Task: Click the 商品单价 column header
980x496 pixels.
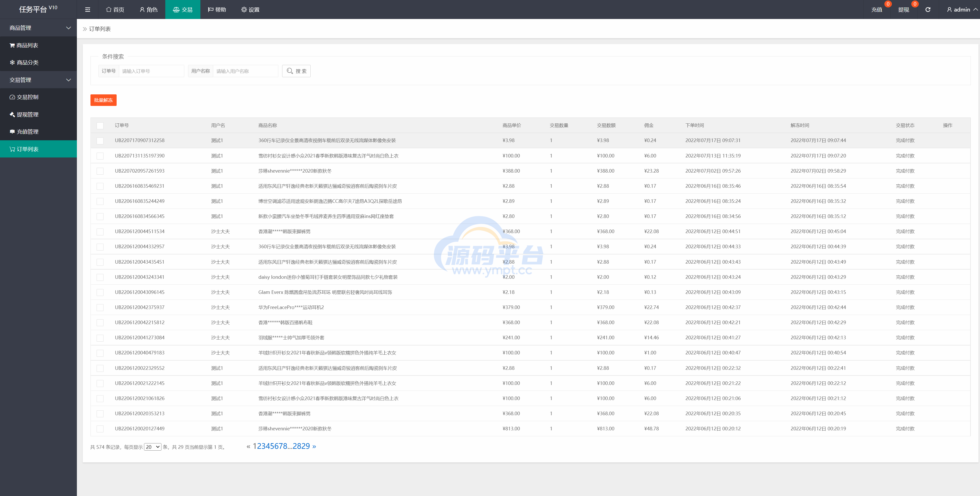Action: coord(512,125)
